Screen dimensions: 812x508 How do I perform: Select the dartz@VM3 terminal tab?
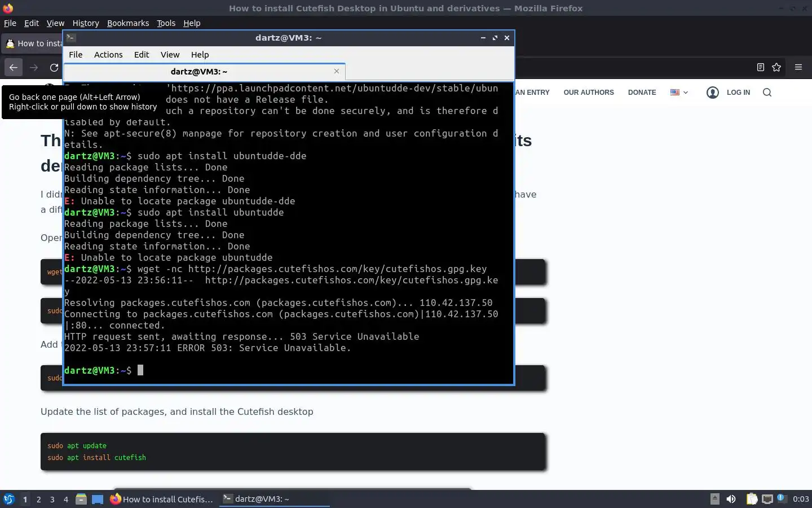204,72
